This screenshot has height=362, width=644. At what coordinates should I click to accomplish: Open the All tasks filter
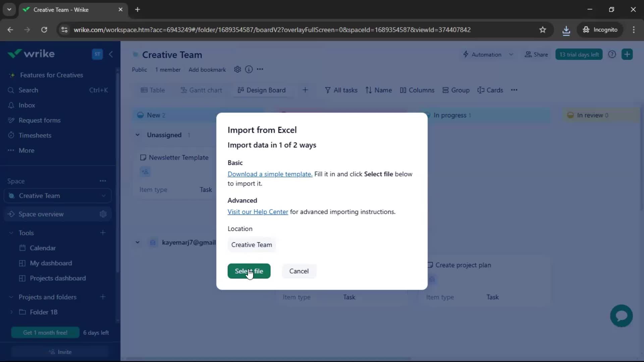(x=341, y=90)
